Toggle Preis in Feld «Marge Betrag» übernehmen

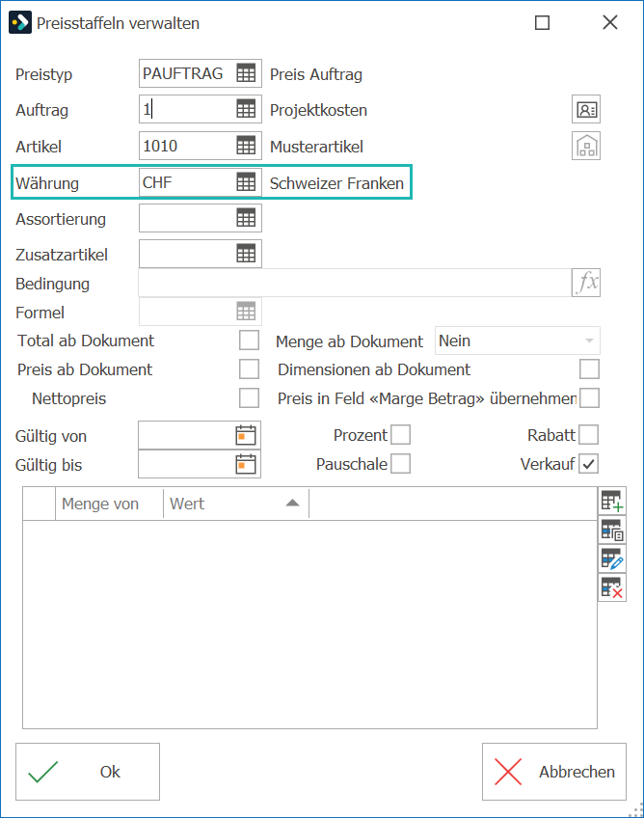pos(589,398)
